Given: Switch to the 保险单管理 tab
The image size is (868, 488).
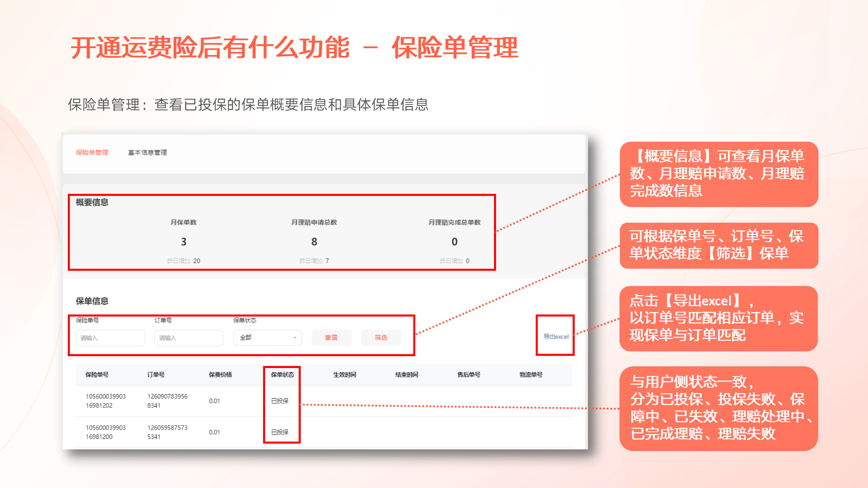Looking at the screenshot, I should 92,152.
